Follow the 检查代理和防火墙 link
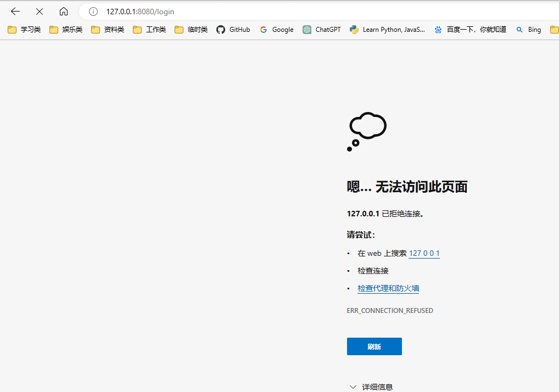The width and height of the screenshot is (559, 392). [388, 288]
